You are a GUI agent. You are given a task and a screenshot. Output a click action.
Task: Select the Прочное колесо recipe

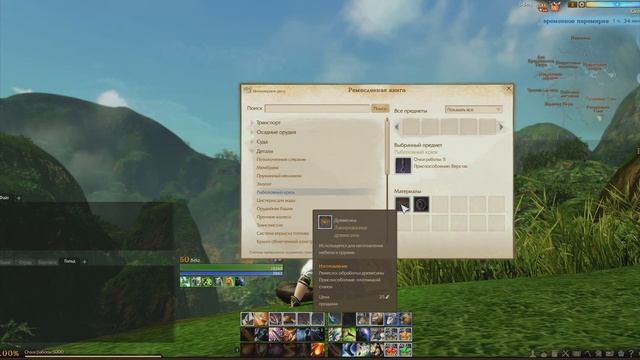click(274, 217)
